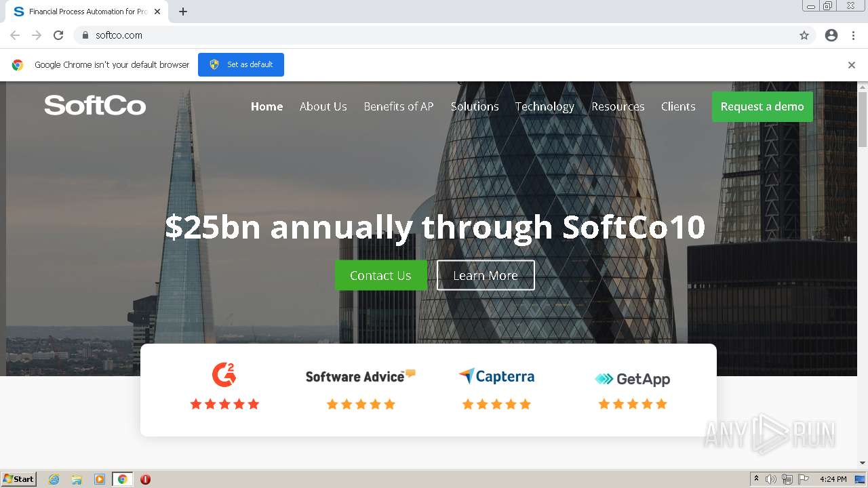Open the GetApp ratings logo
Screen dimensions: 868x488
click(x=632, y=379)
